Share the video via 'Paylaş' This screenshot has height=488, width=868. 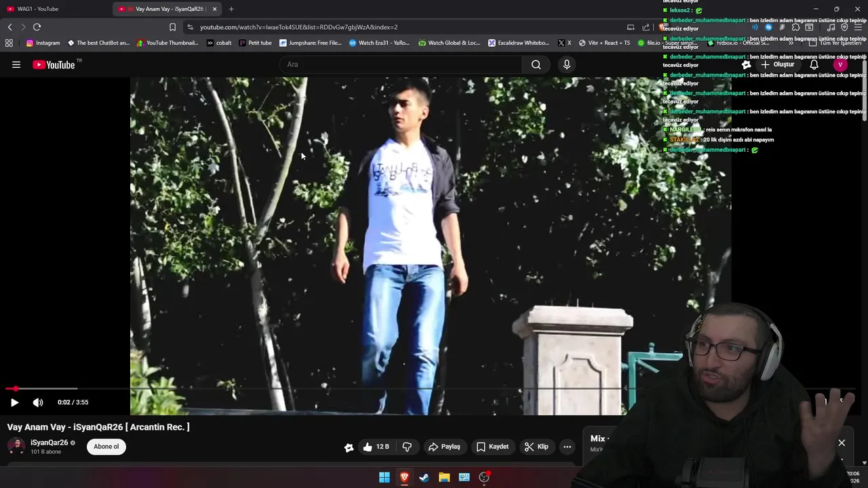click(444, 447)
